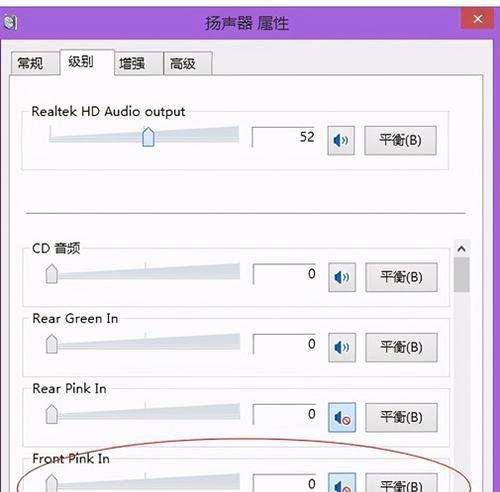Screen dimensions: 500x492
Task: Click the Rear Green In value field
Action: tap(284, 344)
